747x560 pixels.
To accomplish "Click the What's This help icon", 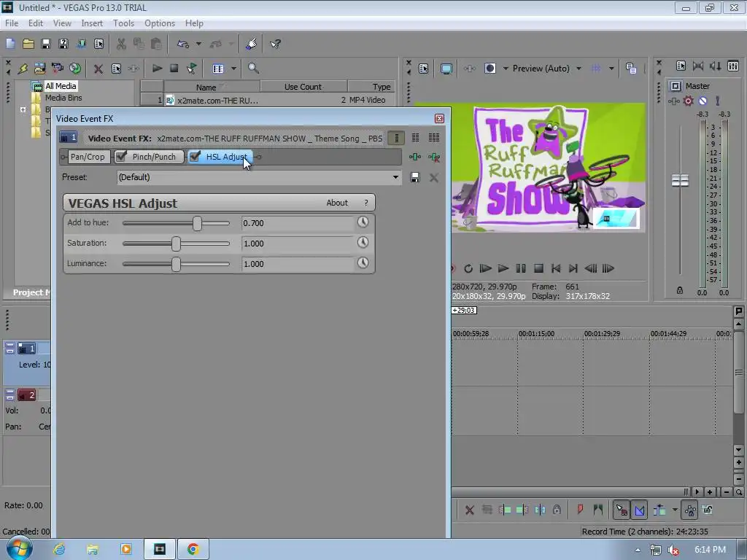I will (x=275, y=44).
